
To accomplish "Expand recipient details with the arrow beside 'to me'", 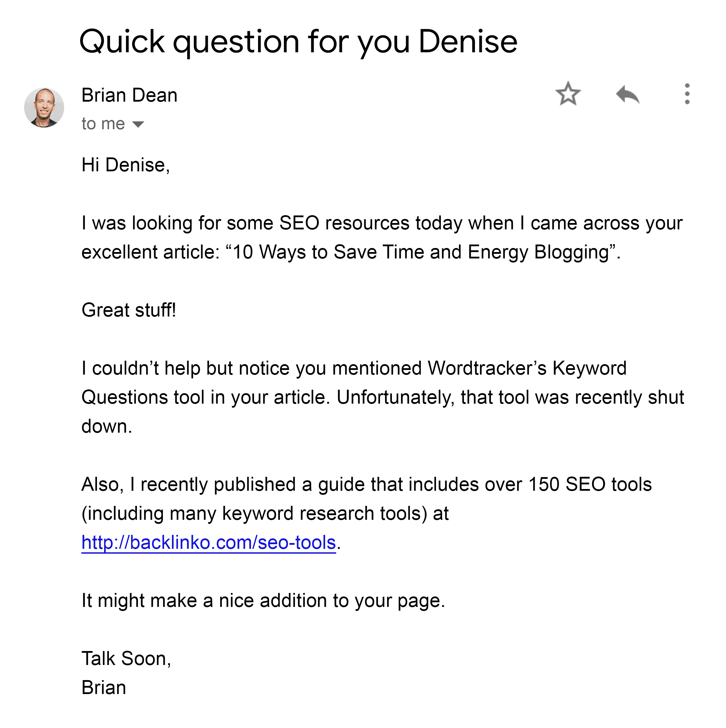I will (x=138, y=124).
